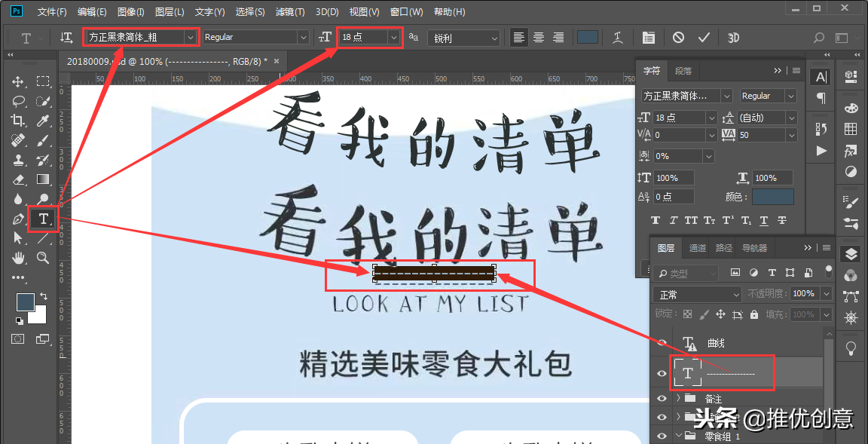The width and height of the screenshot is (868, 444).
Task: Select the Quick Selection tool
Action: [x=43, y=101]
